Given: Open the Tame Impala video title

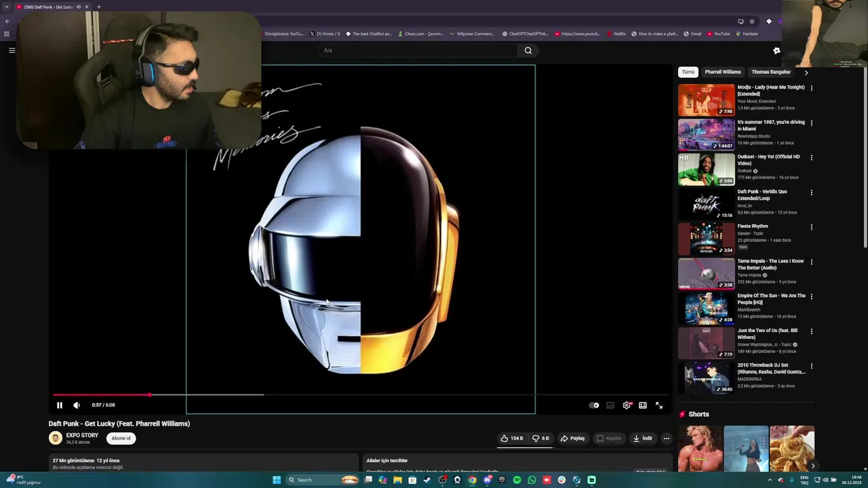Looking at the screenshot, I should 771,264.
